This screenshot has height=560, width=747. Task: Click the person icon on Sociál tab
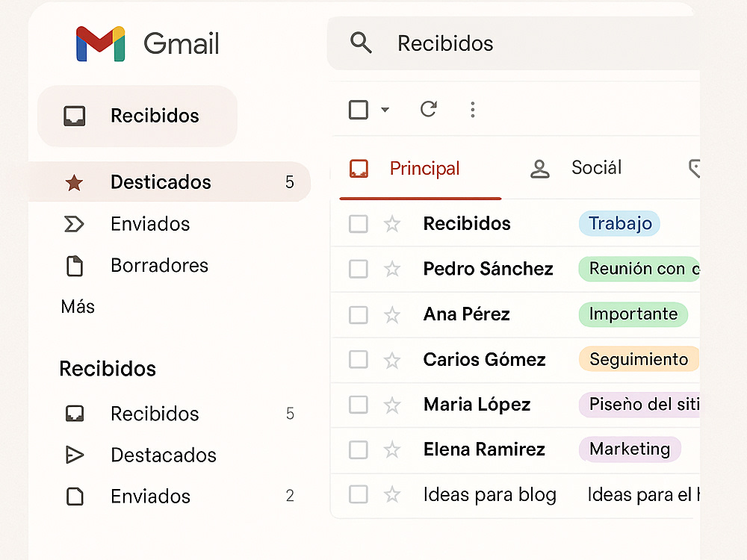pos(540,169)
